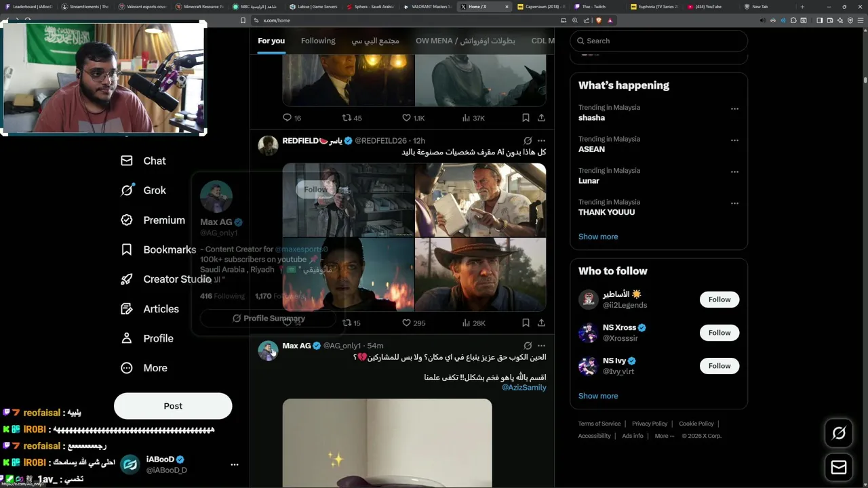Viewport: 868px width, 488px height.
Task: Show more under Who to follow
Action: [x=598, y=396]
